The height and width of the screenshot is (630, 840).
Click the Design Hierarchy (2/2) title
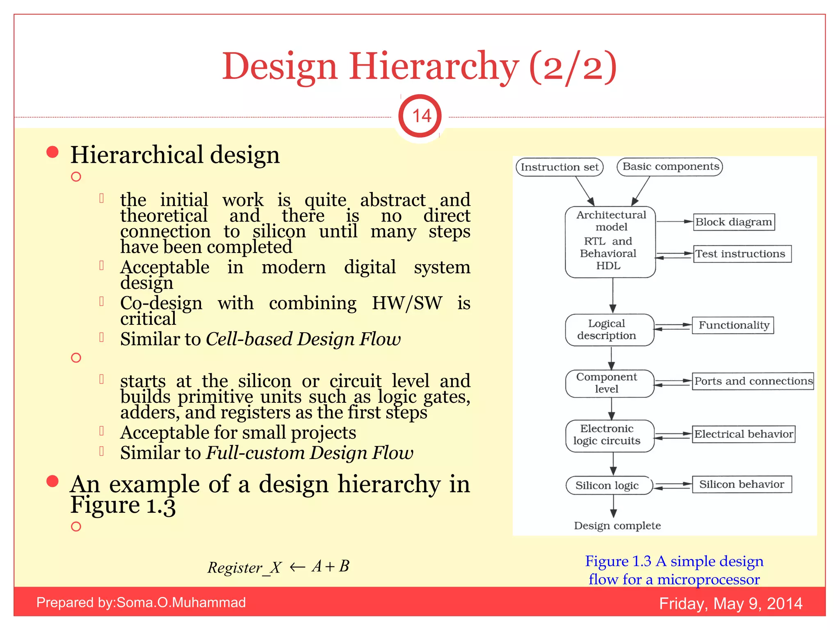pyautogui.click(x=419, y=66)
